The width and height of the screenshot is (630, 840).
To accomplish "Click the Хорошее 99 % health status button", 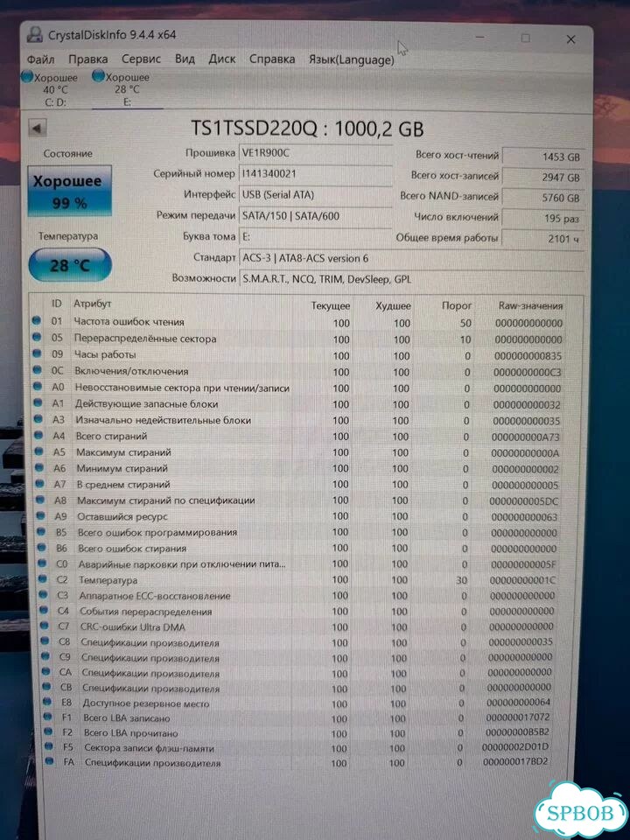I will pyautogui.click(x=70, y=192).
